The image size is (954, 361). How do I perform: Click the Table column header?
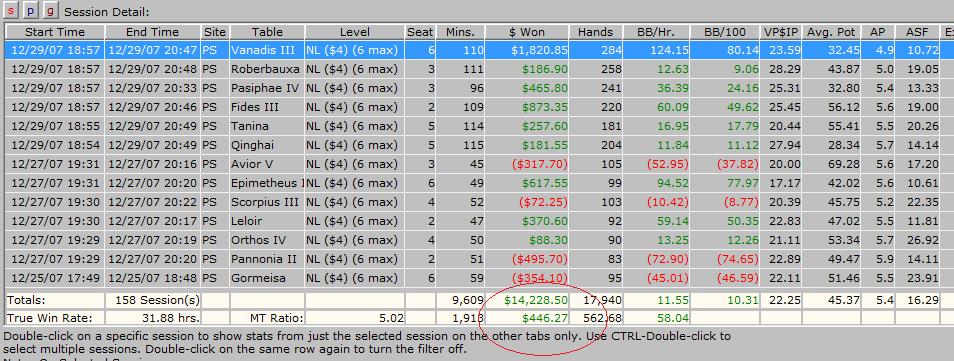click(267, 32)
